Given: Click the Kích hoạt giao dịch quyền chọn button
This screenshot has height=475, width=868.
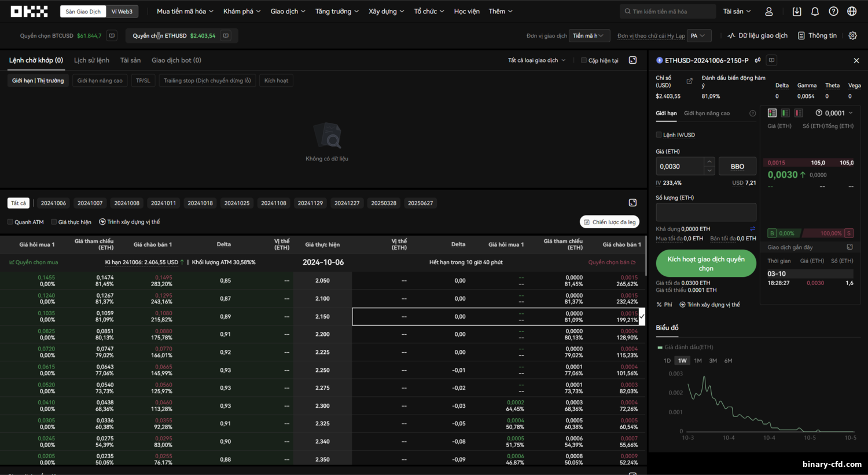Looking at the screenshot, I should [x=706, y=264].
